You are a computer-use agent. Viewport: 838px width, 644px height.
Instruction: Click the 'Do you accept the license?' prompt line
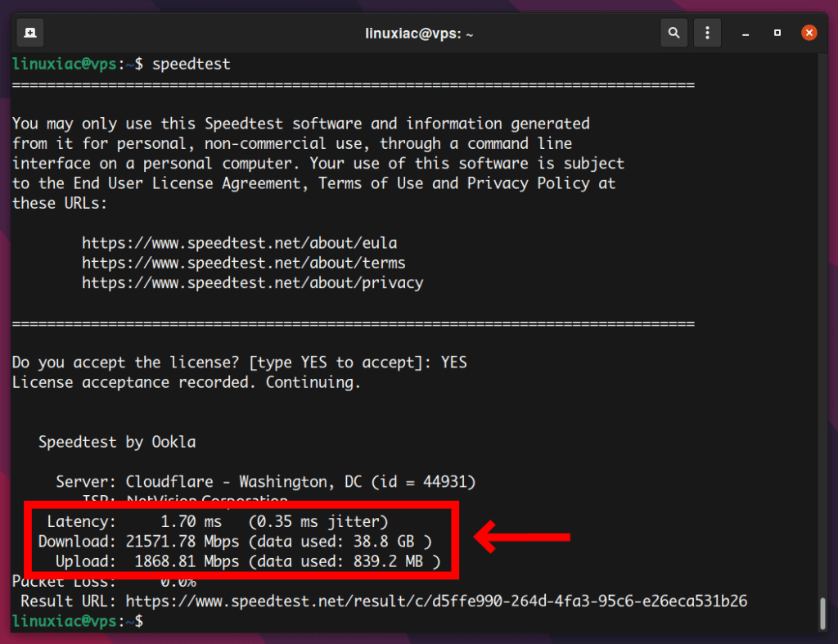pyautogui.click(x=240, y=363)
